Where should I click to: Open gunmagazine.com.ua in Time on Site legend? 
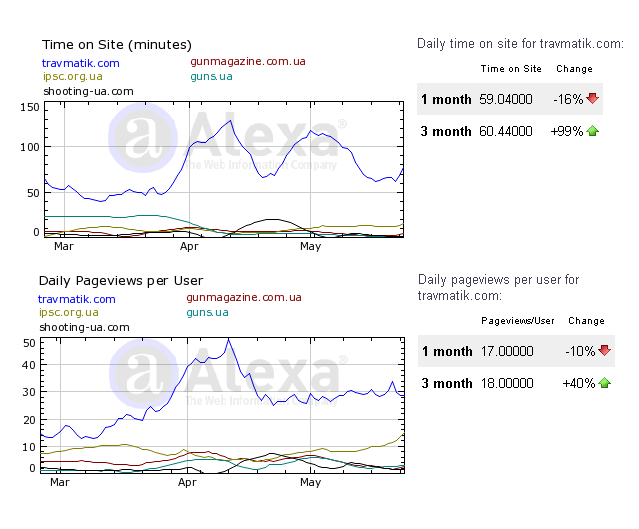coord(248,62)
